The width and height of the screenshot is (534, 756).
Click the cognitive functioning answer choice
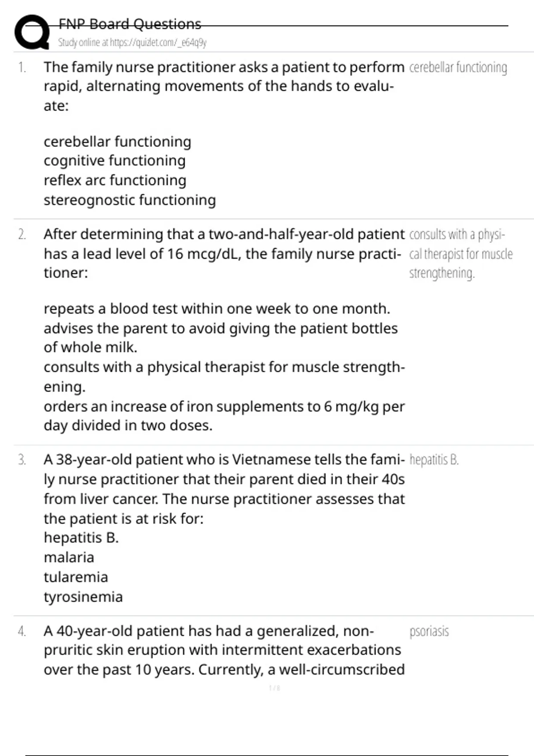pos(114,161)
